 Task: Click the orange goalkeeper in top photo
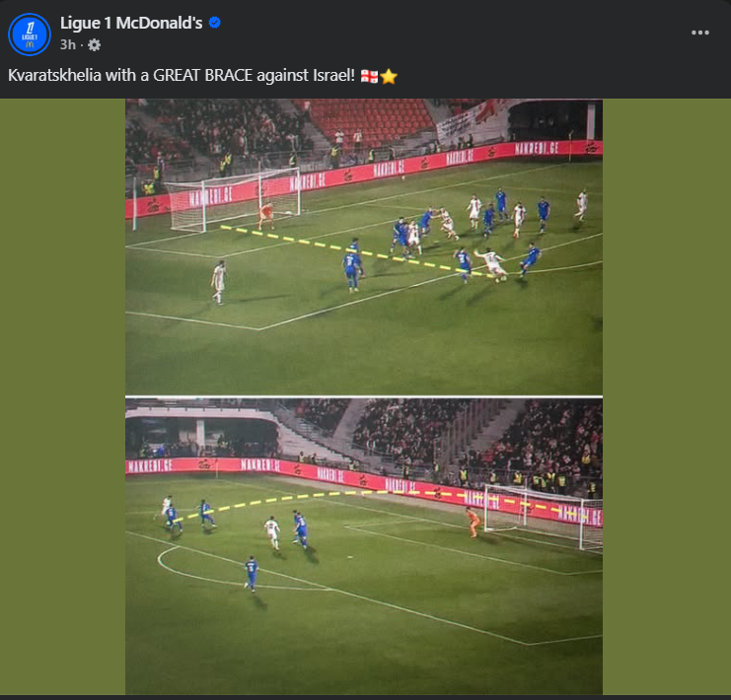coord(266,215)
